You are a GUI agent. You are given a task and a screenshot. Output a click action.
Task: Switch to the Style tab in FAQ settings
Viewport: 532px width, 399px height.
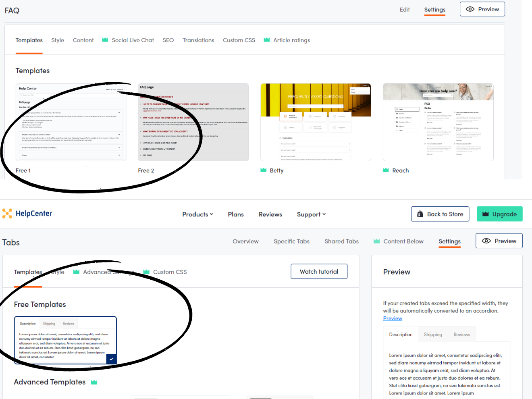pyautogui.click(x=58, y=40)
